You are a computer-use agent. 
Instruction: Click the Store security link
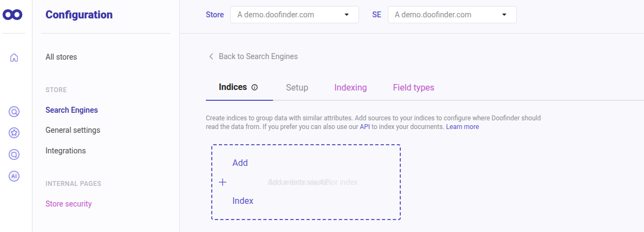click(68, 204)
